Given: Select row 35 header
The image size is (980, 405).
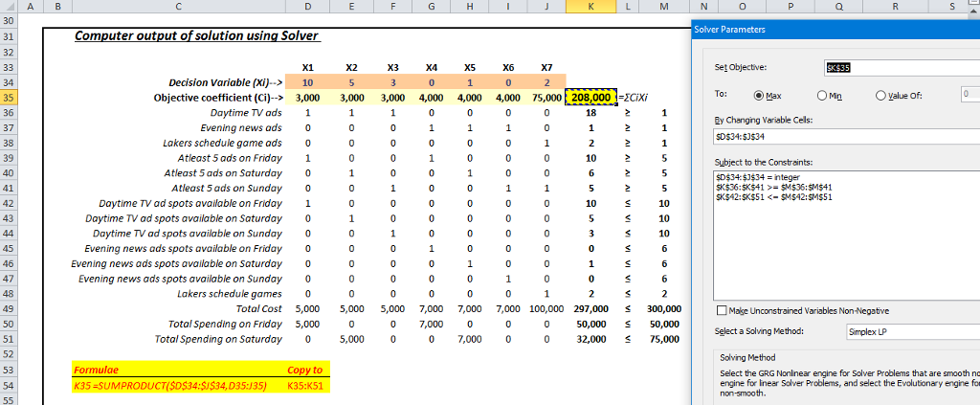Looking at the screenshot, I should point(10,98).
